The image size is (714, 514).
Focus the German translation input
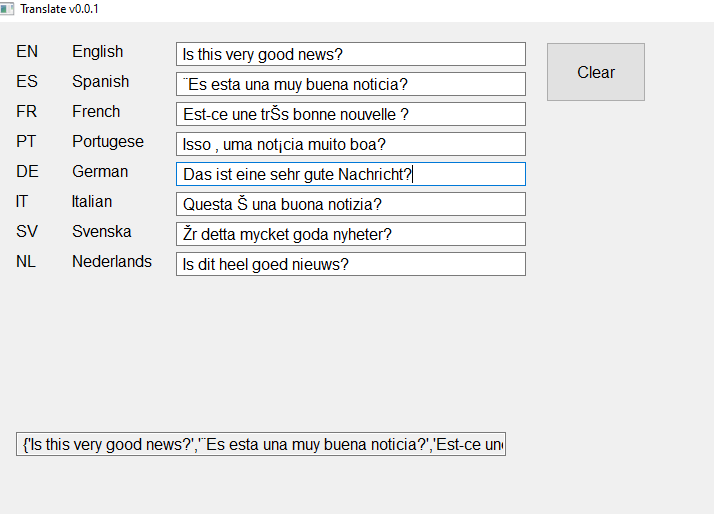(350, 174)
